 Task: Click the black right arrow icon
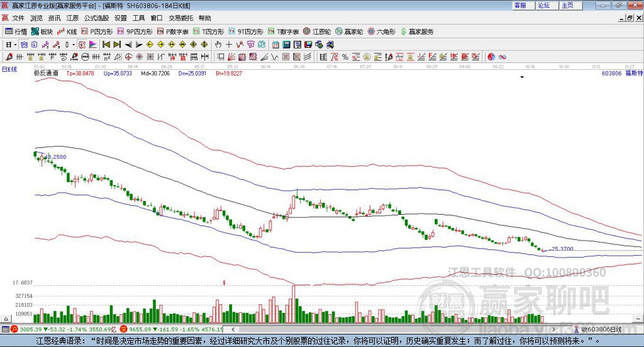pyautogui.click(x=139, y=45)
